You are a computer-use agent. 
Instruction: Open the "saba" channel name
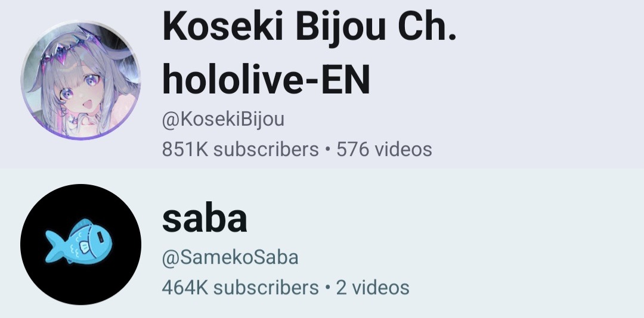(205, 219)
